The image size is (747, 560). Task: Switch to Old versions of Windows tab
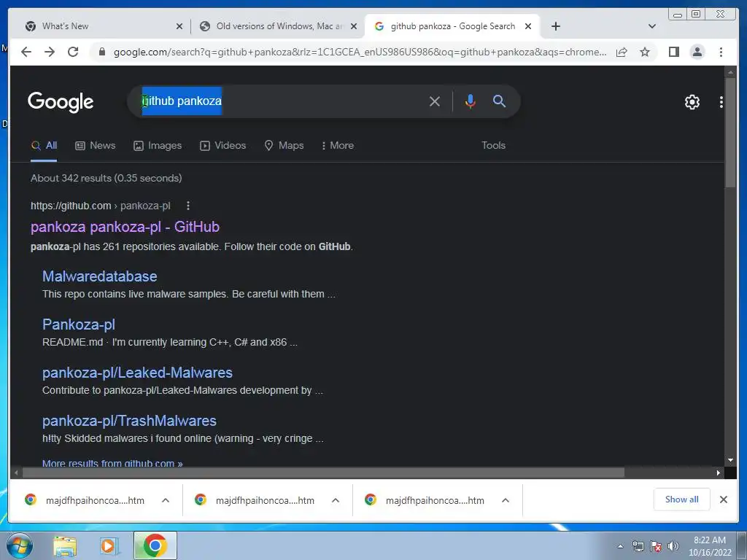pos(279,26)
